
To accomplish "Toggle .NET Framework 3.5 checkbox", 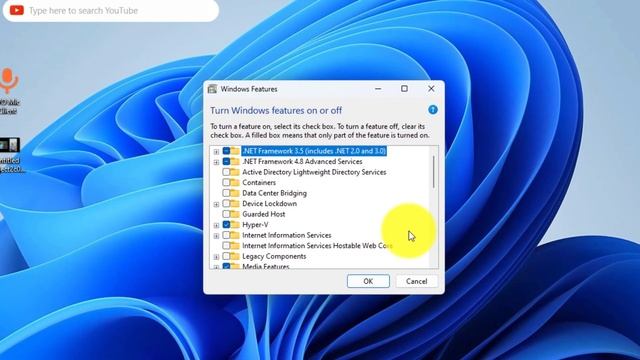I will [226, 151].
